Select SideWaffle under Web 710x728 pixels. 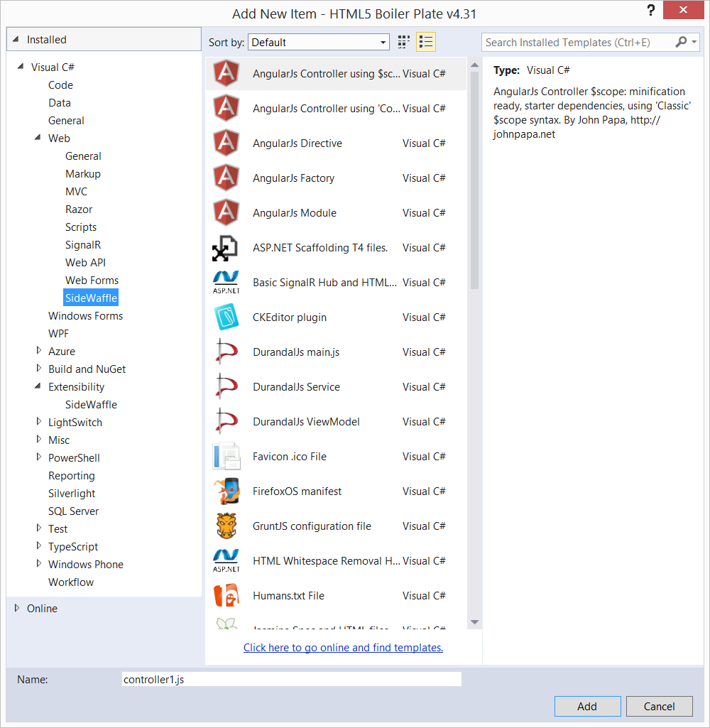(91, 298)
